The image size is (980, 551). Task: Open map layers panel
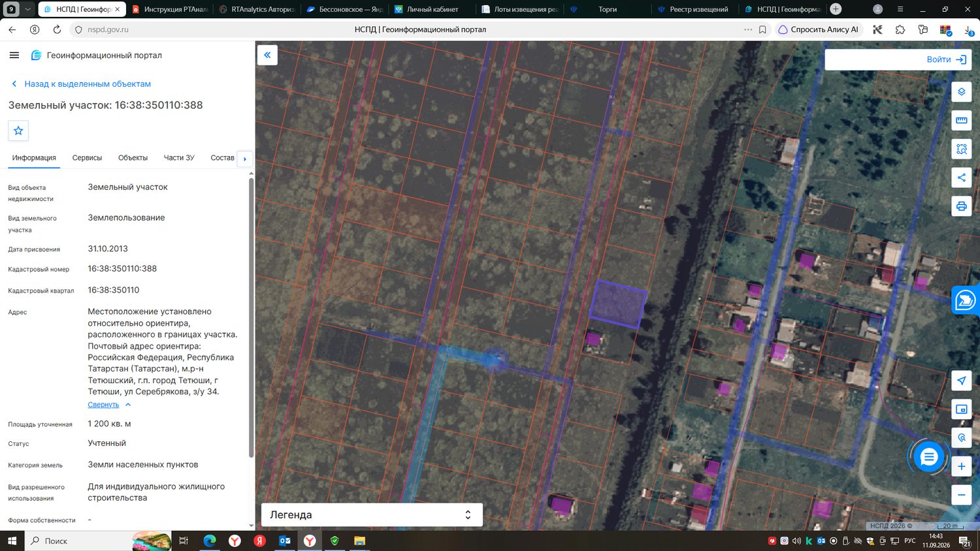(961, 91)
